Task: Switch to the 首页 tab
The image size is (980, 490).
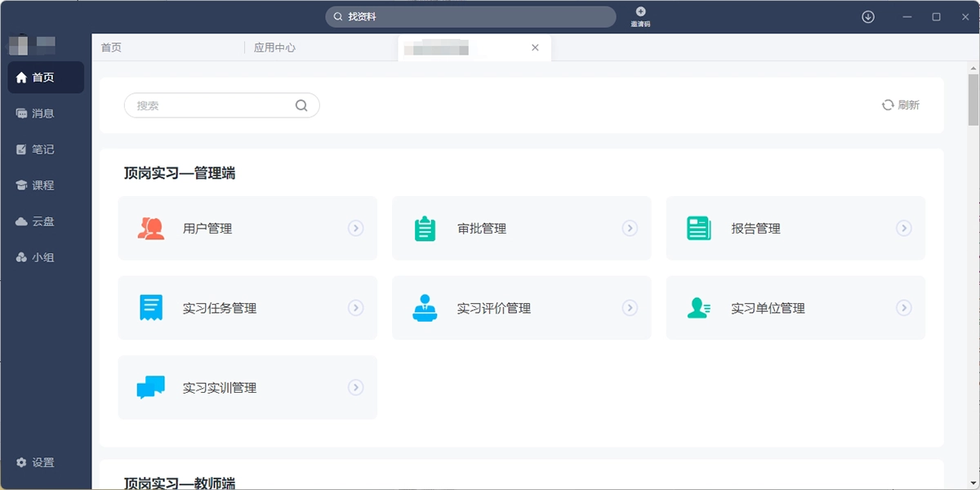Action: pyautogui.click(x=111, y=47)
